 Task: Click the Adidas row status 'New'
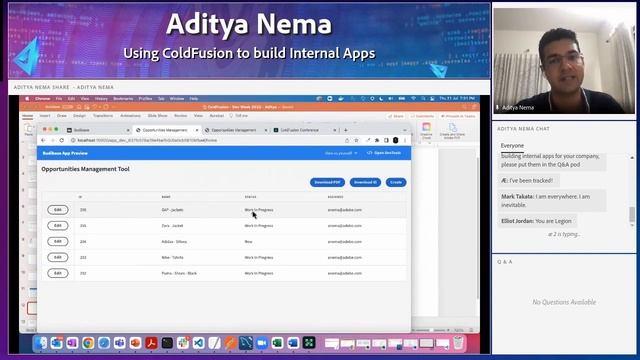(x=249, y=242)
